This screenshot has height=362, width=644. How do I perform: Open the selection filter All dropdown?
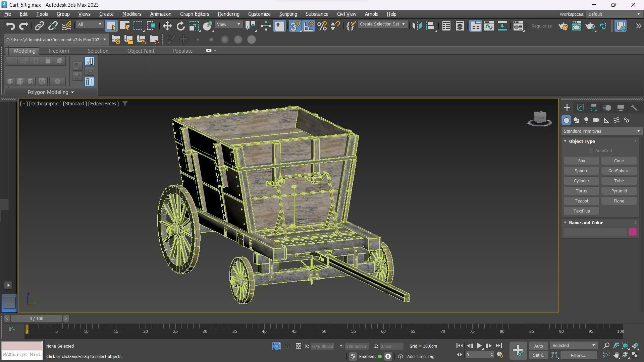[x=89, y=24]
